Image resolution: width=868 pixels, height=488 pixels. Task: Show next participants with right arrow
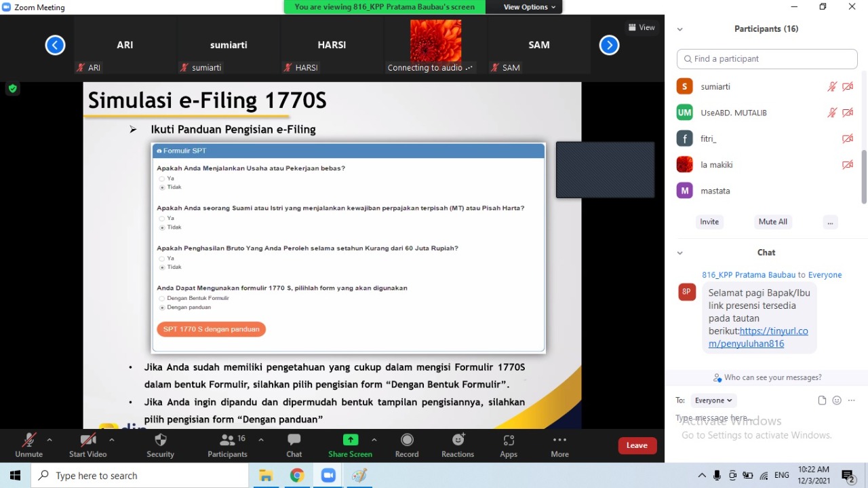pos(609,45)
